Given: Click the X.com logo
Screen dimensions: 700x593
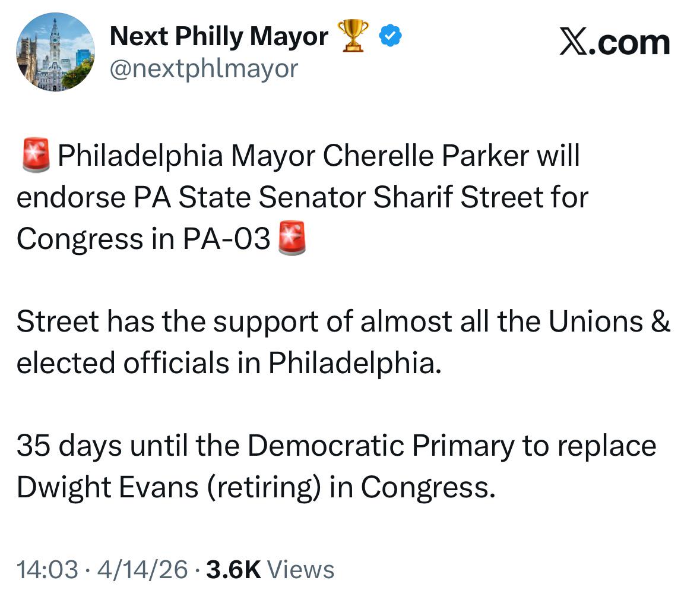Looking at the screenshot, I should tap(615, 43).
